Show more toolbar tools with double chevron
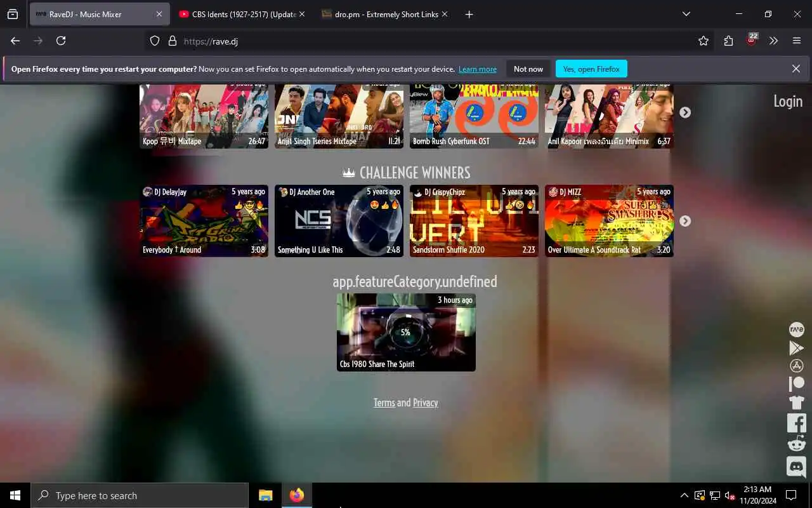812x508 pixels. click(x=773, y=41)
